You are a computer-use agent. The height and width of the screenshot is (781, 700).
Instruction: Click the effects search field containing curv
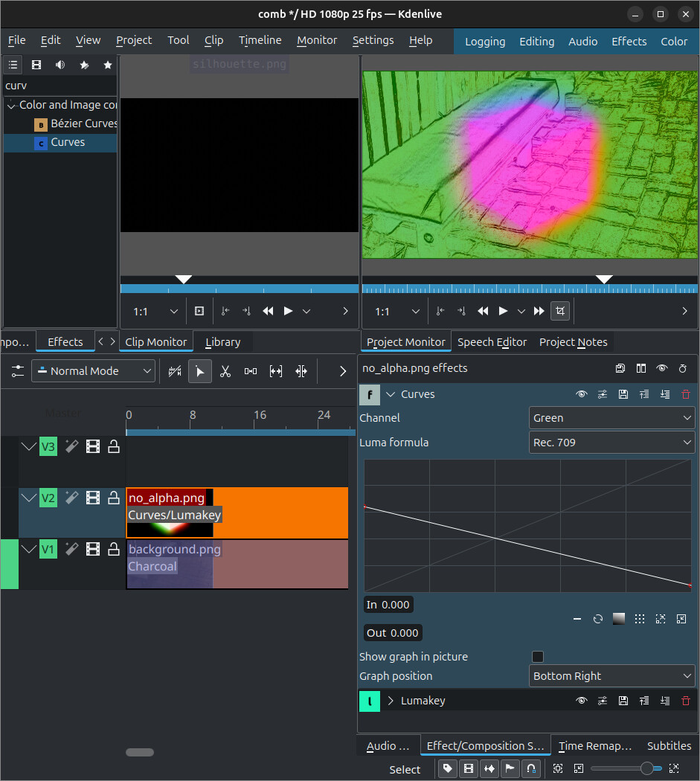coord(60,86)
